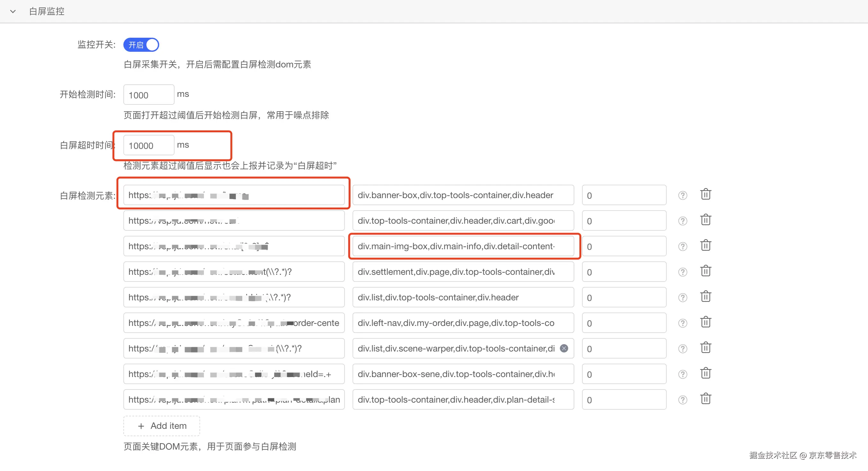Open help icon for div.top-tools-container,div.header,div.cart row

click(682, 221)
